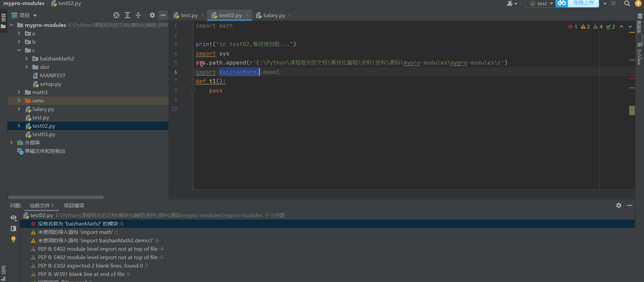This screenshot has width=644, height=282.
Task: Click the yellow lightbulb quick-fix icon
Action: pyautogui.click(x=13, y=239)
